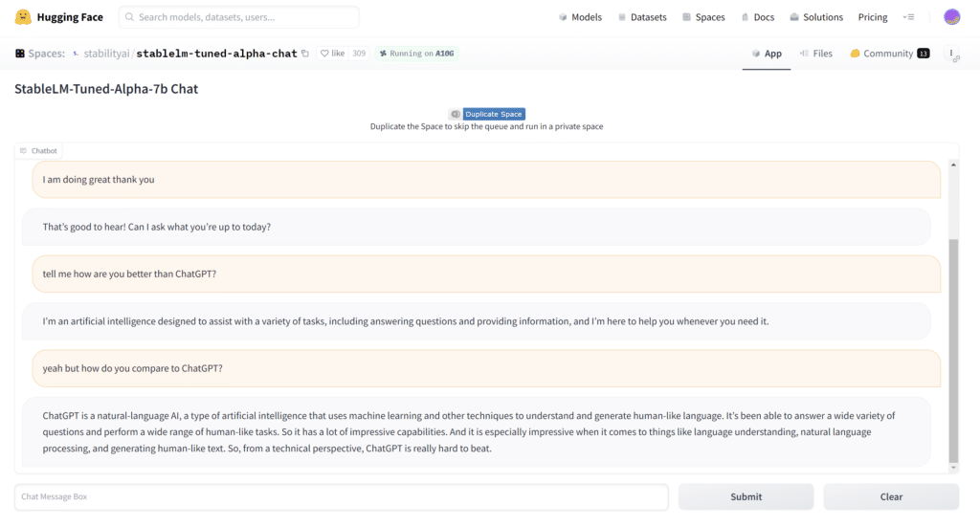The width and height of the screenshot is (980, 526).
Task: Click reply starting "ChatGPT is a natural-language AI"
Action: click(477, 431)
